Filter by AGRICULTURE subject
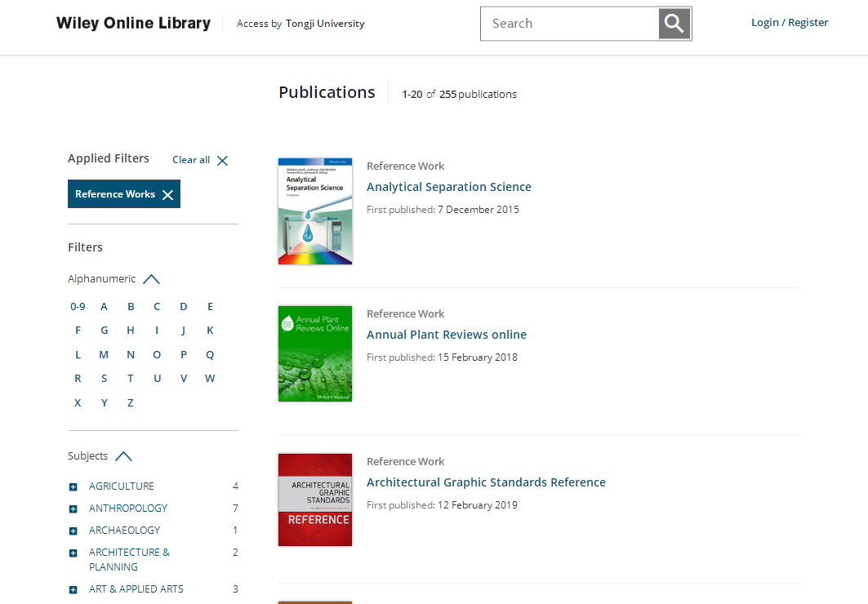The height and width of the screenshot is (604, 868). pyautogui.click(x=122, y=486)
